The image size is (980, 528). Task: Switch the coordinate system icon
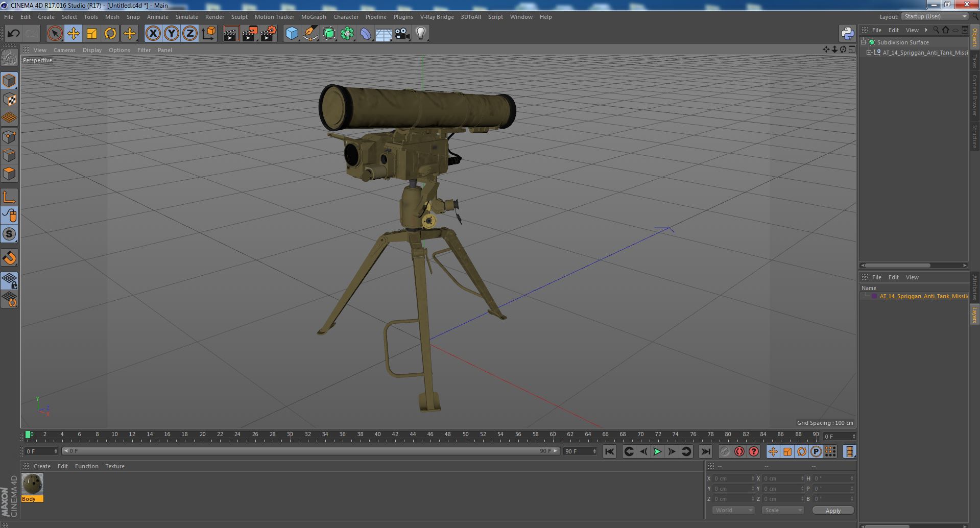point(209,34)
